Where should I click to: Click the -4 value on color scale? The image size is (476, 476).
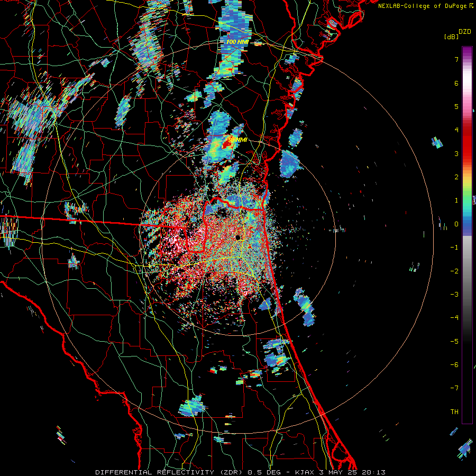454,317
